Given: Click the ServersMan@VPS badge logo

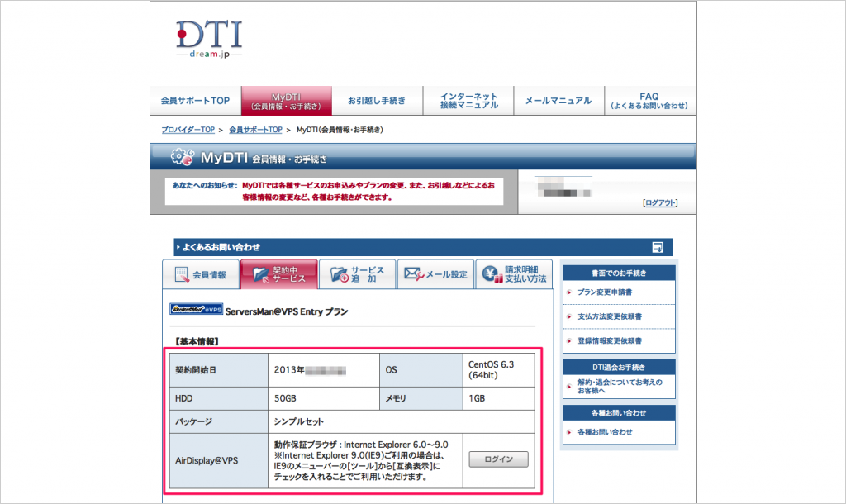Looking at the screenshot, I should coord(196,309).
